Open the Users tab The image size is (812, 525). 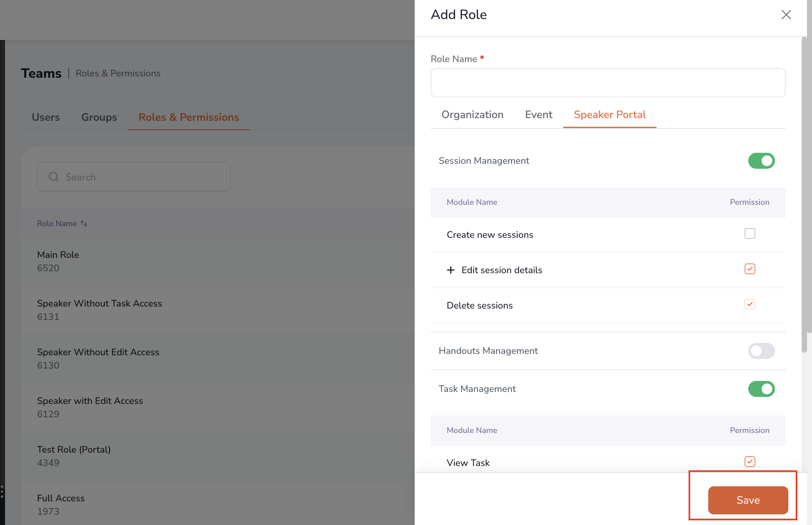(46, 117)
